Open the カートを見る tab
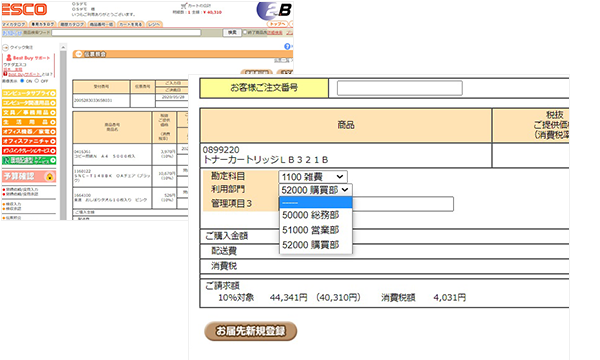This screenshot has height=360, width=600. (x=130, y=24)
